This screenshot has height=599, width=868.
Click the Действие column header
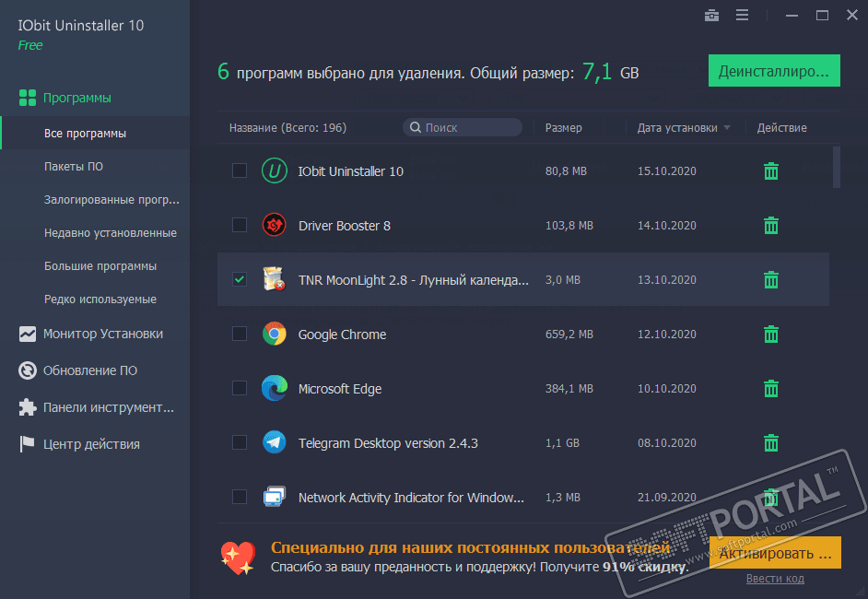pos(781,128)
